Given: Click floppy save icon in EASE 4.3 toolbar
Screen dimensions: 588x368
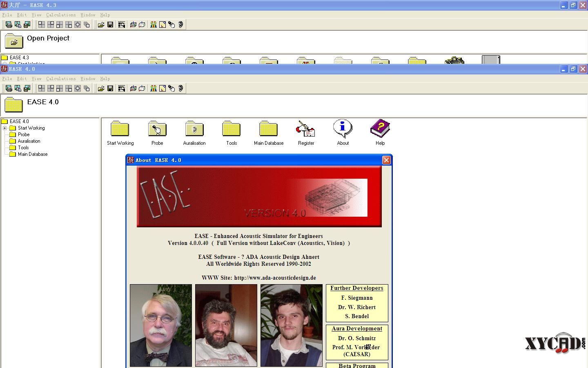Looking at the screenshot, I should 110,25.
